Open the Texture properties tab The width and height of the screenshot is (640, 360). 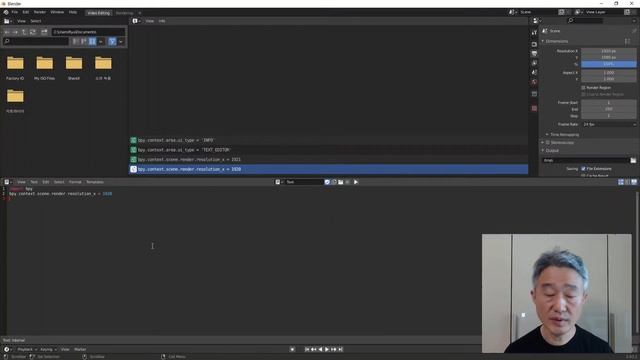(534, 109)
